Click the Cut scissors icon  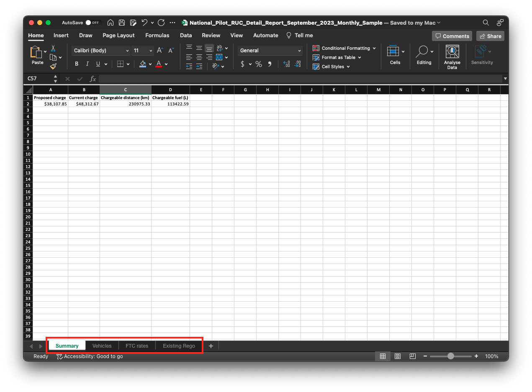pos(53,49)
